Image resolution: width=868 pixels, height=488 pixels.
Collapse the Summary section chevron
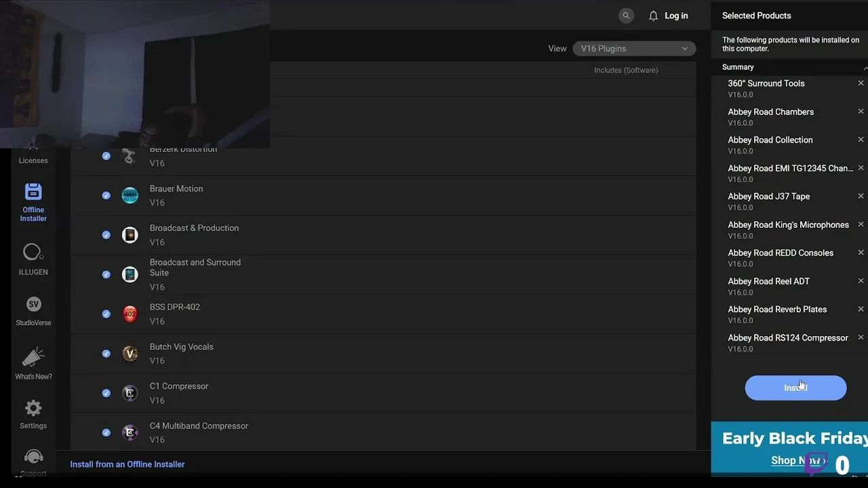(x=865, y=68)
